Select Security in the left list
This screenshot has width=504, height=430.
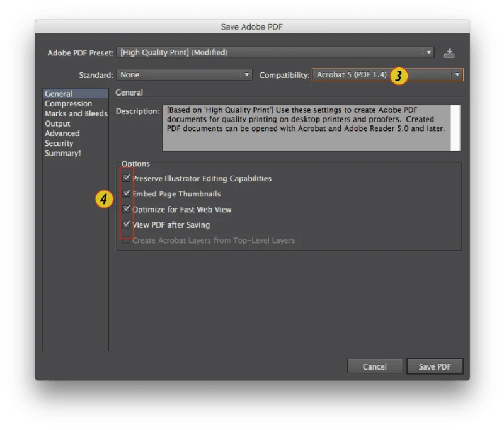tap(75, 144)
